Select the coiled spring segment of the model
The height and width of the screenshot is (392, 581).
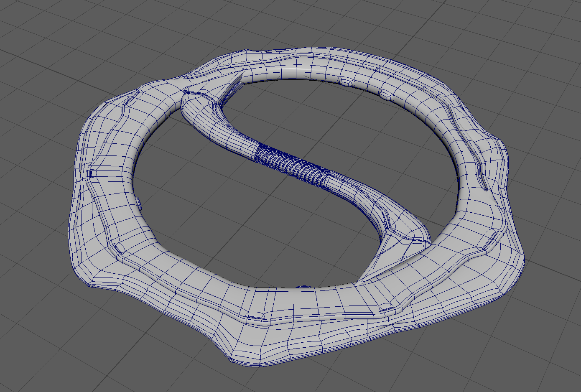point(292,166)
